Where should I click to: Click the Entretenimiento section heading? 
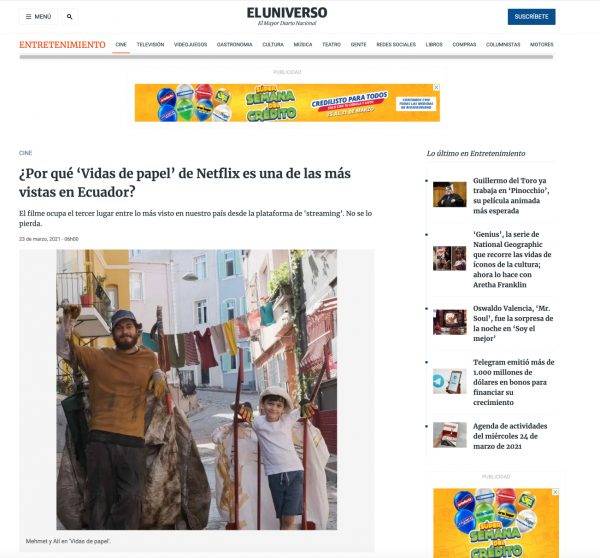pyautogui.click(x=62, y=45)
